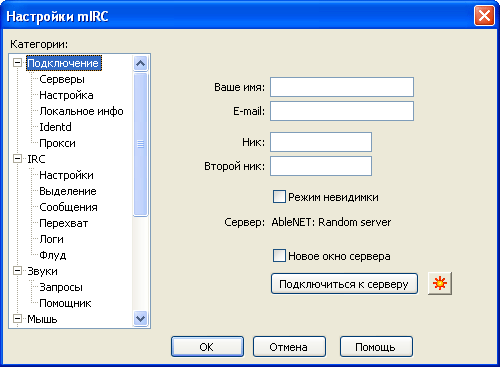Select the Перехват category
Screen dimensions: 500x367
(x=64, y=223)
